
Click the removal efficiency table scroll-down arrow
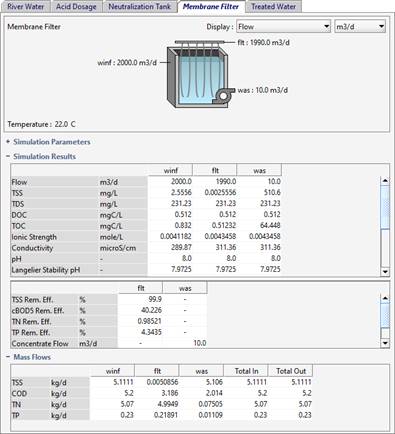385,343
